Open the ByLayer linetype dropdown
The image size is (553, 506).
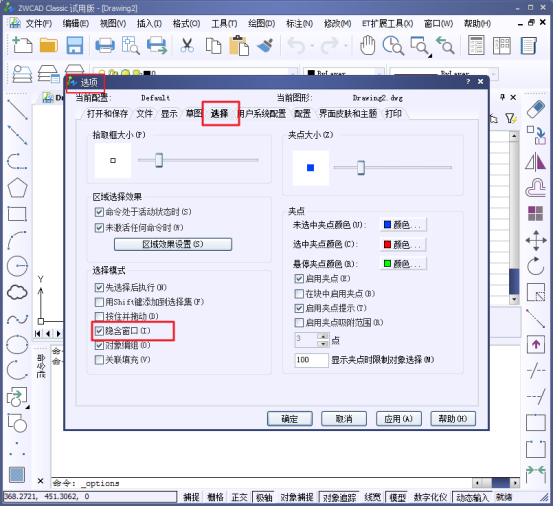(x=494, y=74)
